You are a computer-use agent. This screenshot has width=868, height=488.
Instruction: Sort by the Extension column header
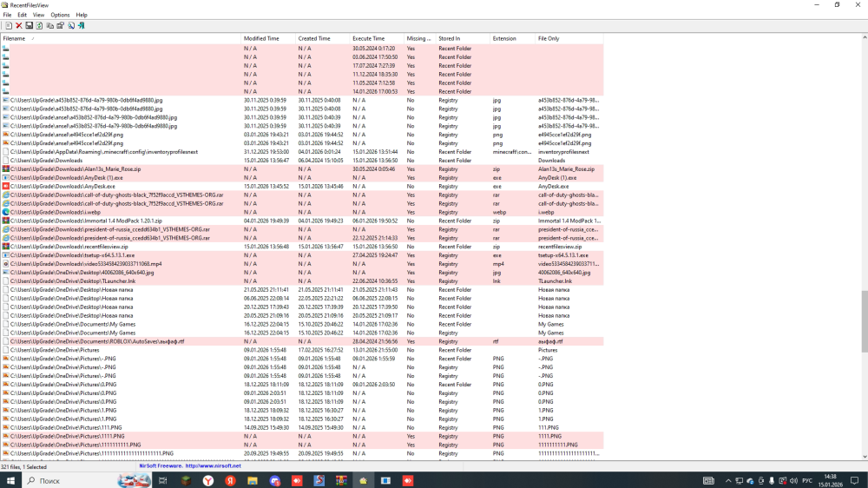click(x=513, y=39)
